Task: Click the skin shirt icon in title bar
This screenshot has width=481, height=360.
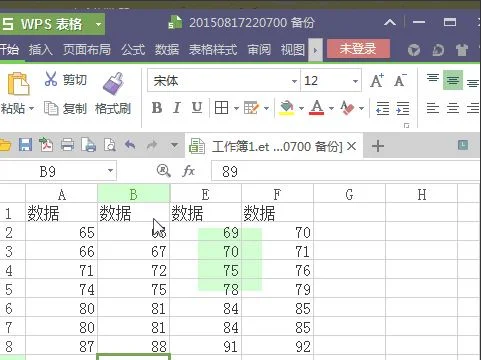Action: pos(462,50)
